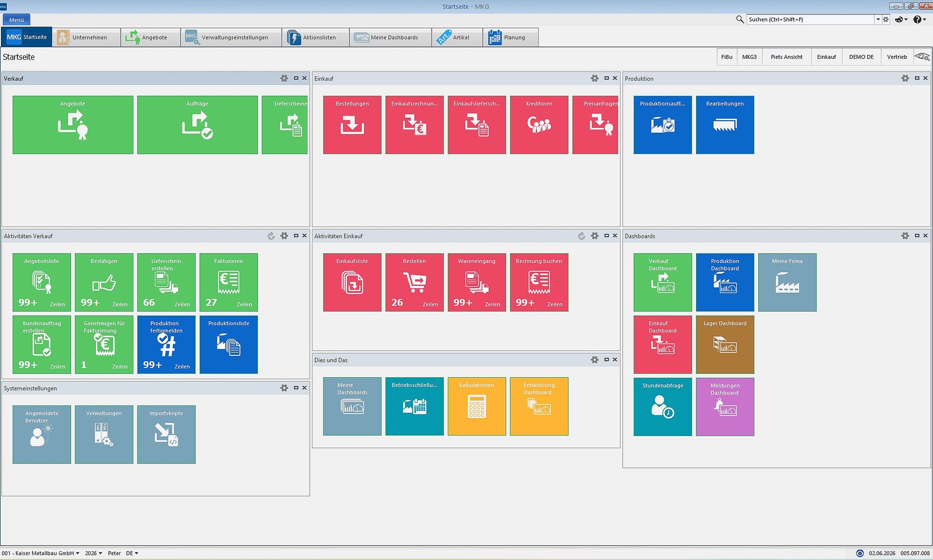Open Kundenauftrag erstellen tile
The image size is (933, 560).
coord(42,345)
